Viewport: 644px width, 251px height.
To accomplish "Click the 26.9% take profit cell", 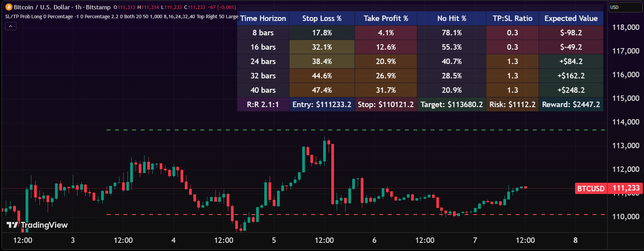I will (386, 76).
